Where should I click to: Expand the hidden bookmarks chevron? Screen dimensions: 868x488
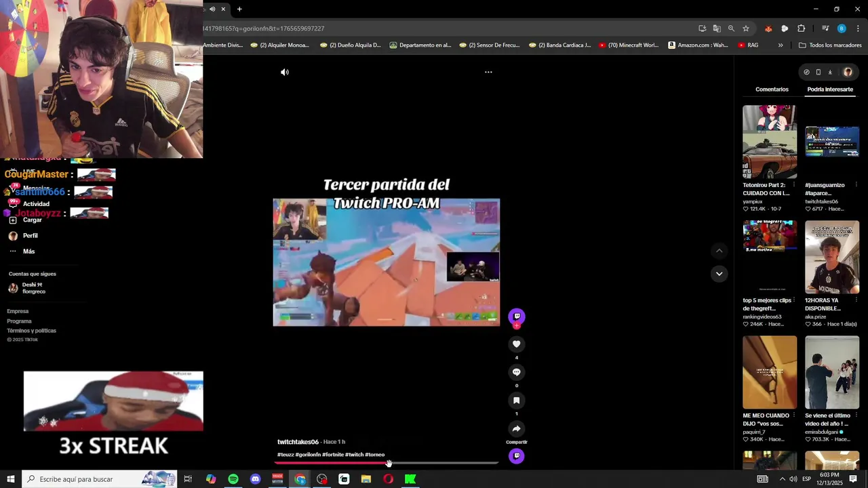pyautogui.click(x=781, y=45)
